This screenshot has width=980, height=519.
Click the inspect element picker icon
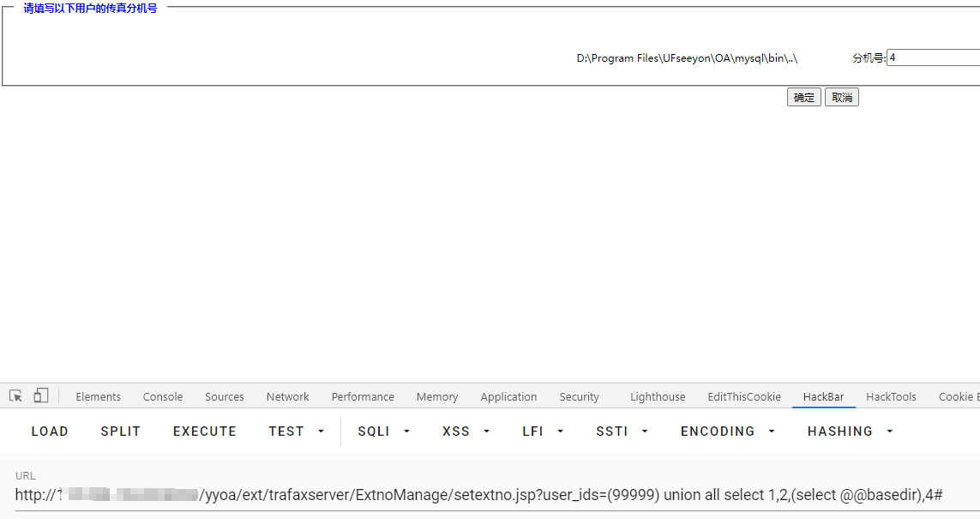[x=15, y=395]
